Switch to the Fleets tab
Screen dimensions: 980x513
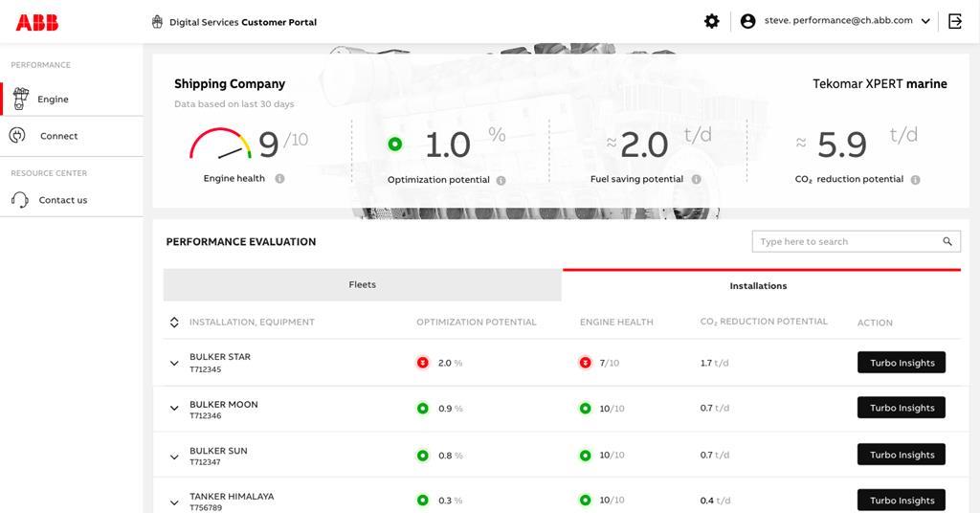tap(363, 285)
